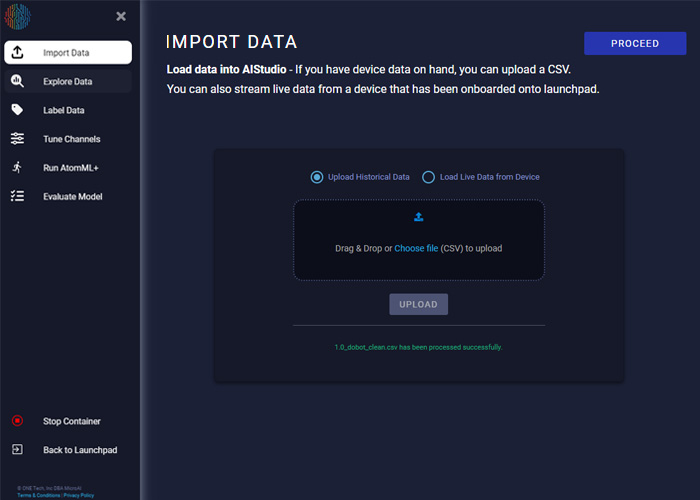
Task: Click the red Stop Container icon
Action: click(x=17, y=421)
